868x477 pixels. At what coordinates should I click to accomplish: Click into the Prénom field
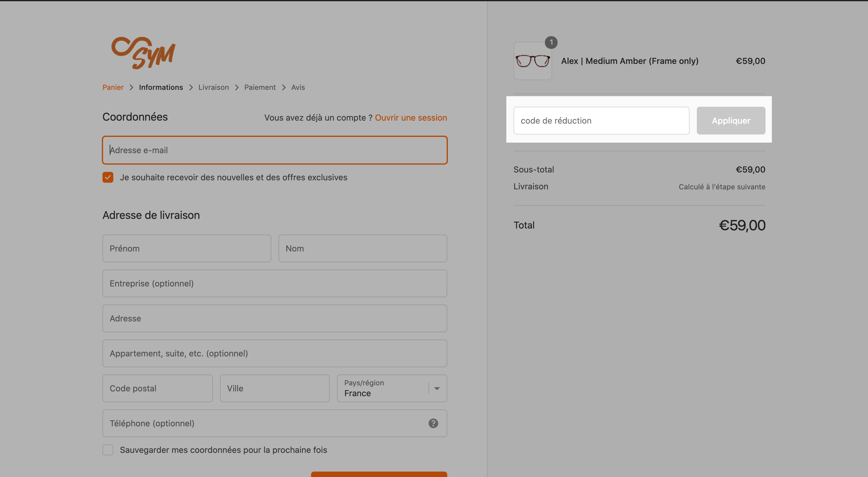[x=187, y=248]
